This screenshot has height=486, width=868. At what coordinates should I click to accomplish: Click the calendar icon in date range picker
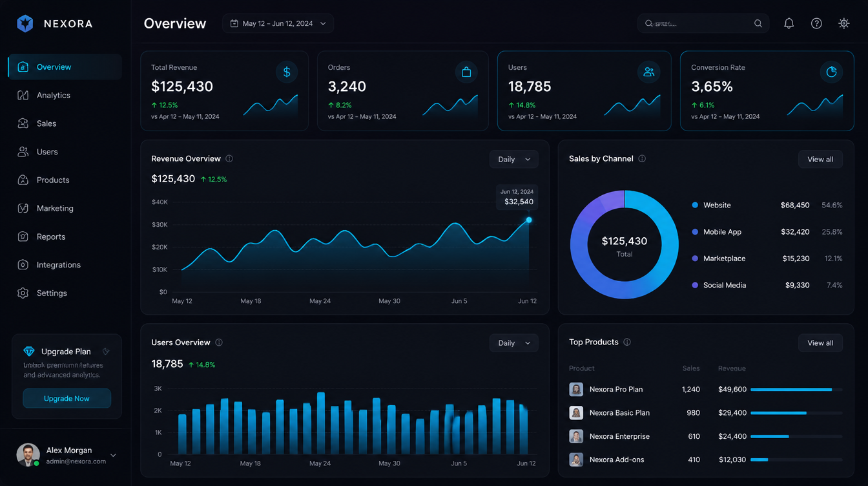pyautogui.click(x=234, y=23)
